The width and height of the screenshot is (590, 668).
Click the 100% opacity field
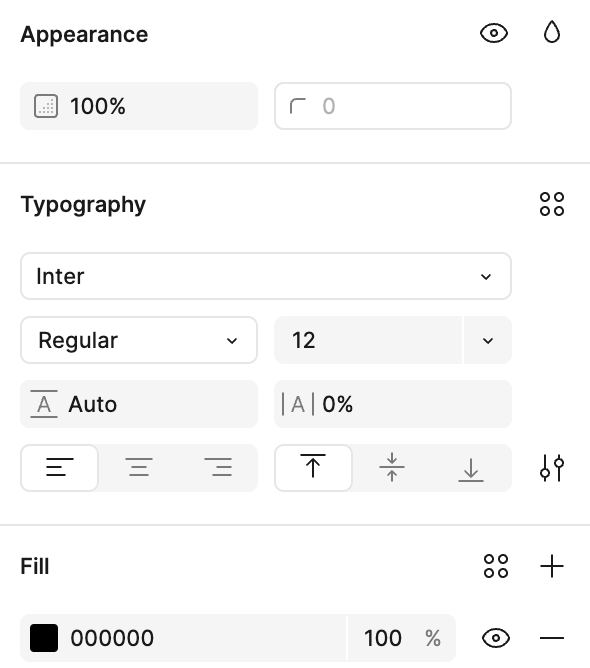139,106
